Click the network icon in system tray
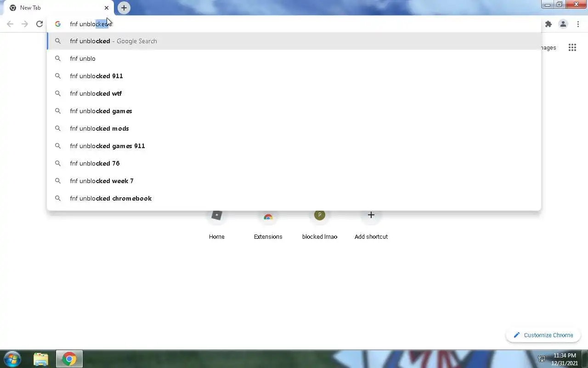 [x=542, y=359]
